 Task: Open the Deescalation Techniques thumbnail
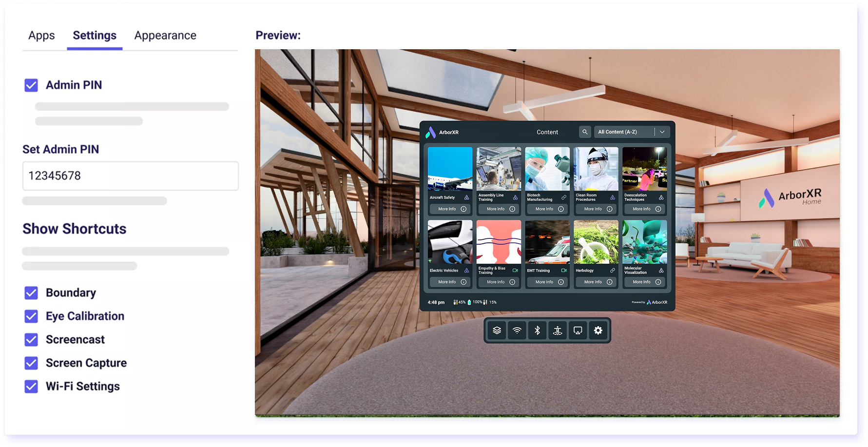[x=645, y=169]
